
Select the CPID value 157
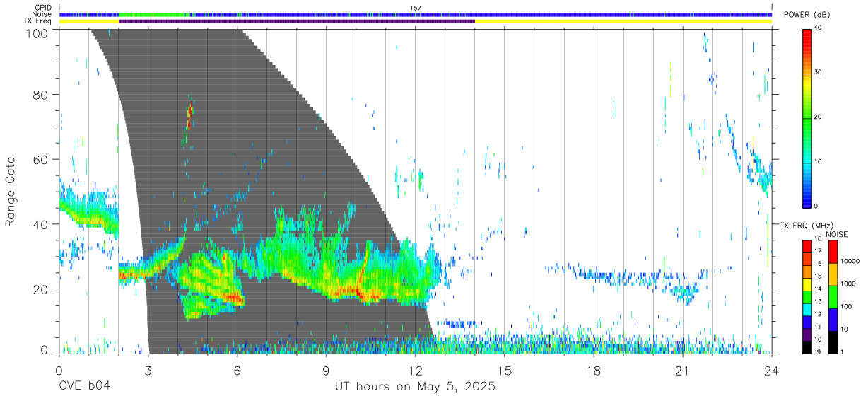(416, 8)
